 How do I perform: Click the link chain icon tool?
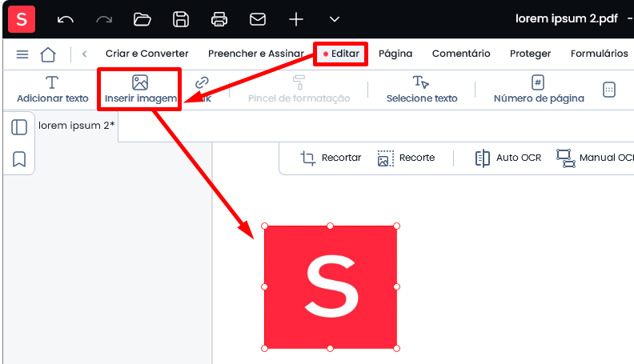(x=202, y=83)
